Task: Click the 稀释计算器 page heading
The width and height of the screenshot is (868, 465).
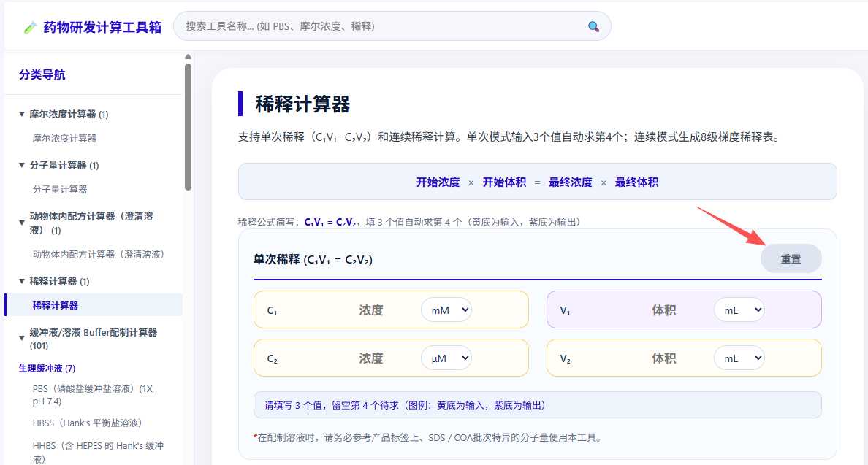Action: [x=302, y=104]
